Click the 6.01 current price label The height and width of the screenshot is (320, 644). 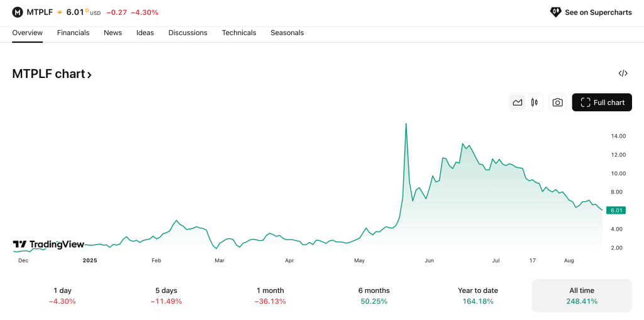(616, 210)
